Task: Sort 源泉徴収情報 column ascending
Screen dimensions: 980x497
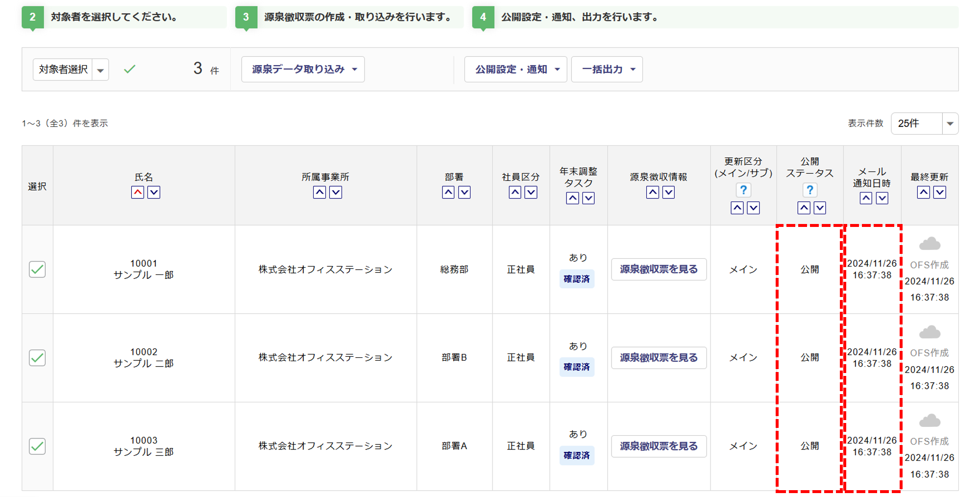Action: [x=653, y=193]
